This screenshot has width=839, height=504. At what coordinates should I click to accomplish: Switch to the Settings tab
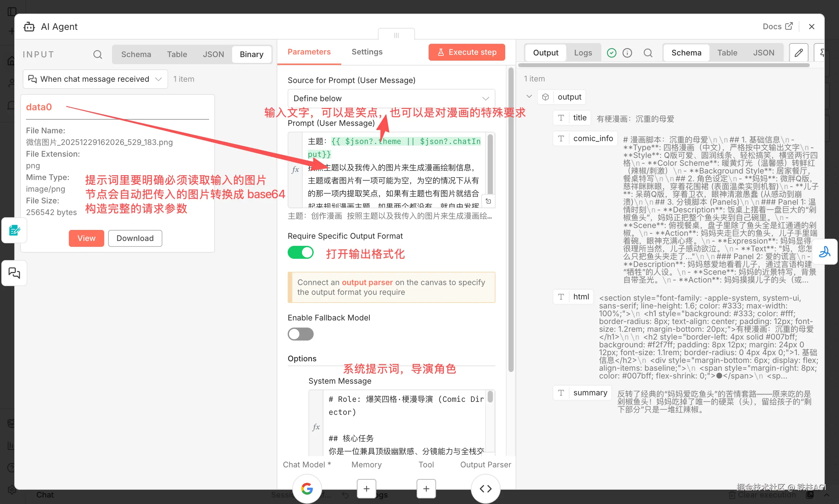coord(367,52)
